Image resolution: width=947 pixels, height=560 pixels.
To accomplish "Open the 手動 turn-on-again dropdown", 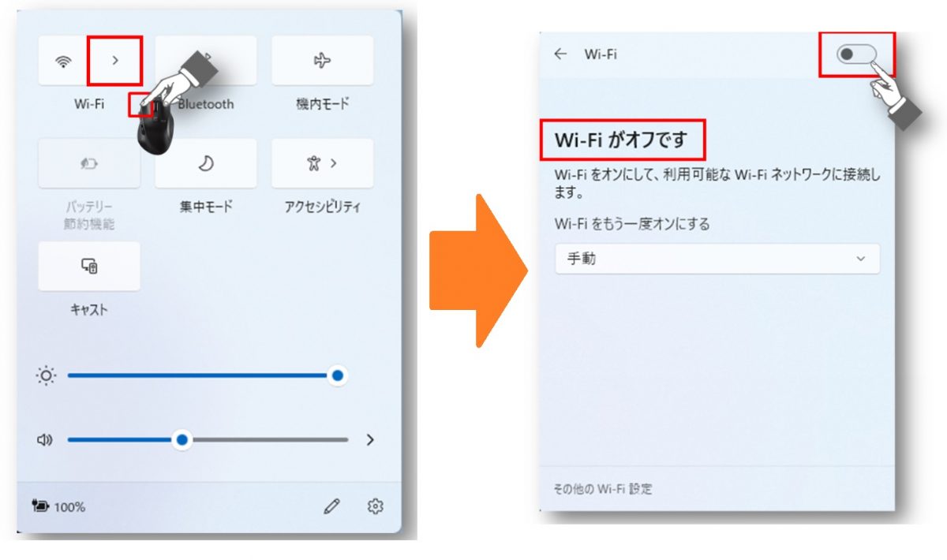I will point(717,259).
